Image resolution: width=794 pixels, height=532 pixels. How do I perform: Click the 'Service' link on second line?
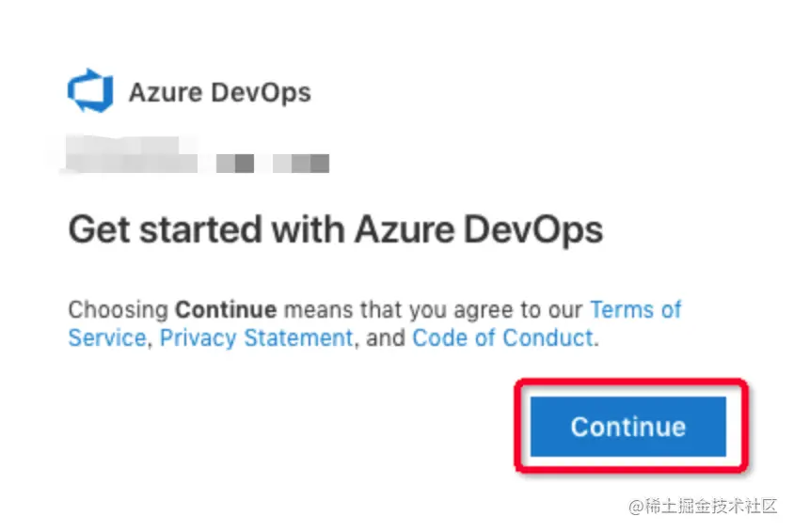point(107,337)
